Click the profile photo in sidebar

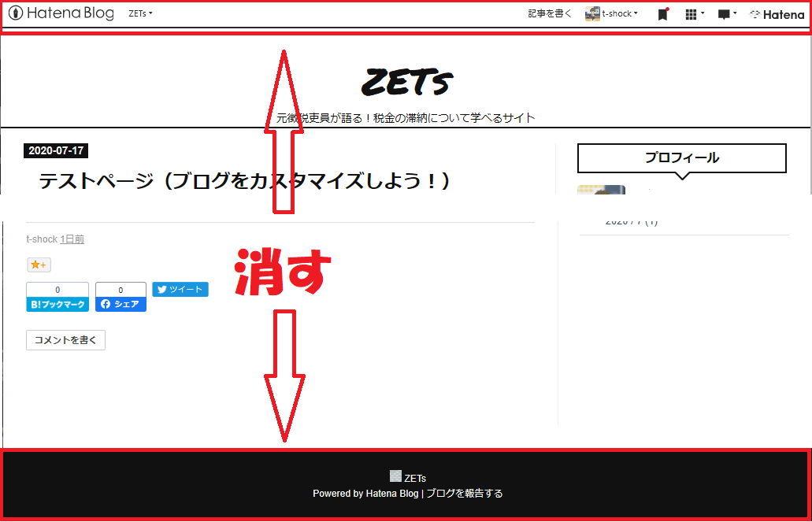(601, 190)
